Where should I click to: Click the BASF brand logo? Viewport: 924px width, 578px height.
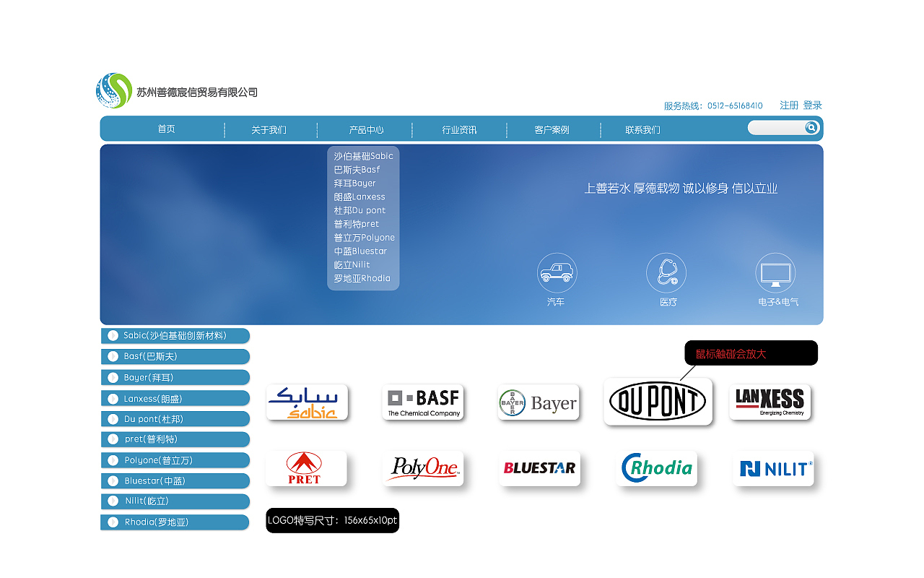click(423, 402)
